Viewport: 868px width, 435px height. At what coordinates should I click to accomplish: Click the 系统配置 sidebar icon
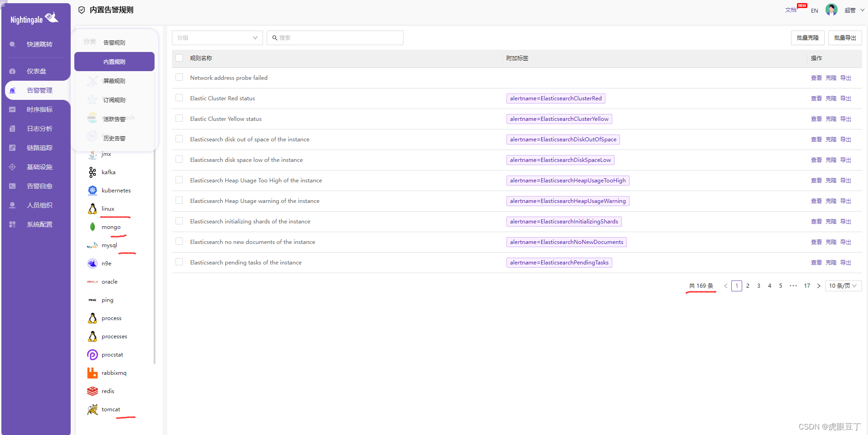[x=12, y=224]
